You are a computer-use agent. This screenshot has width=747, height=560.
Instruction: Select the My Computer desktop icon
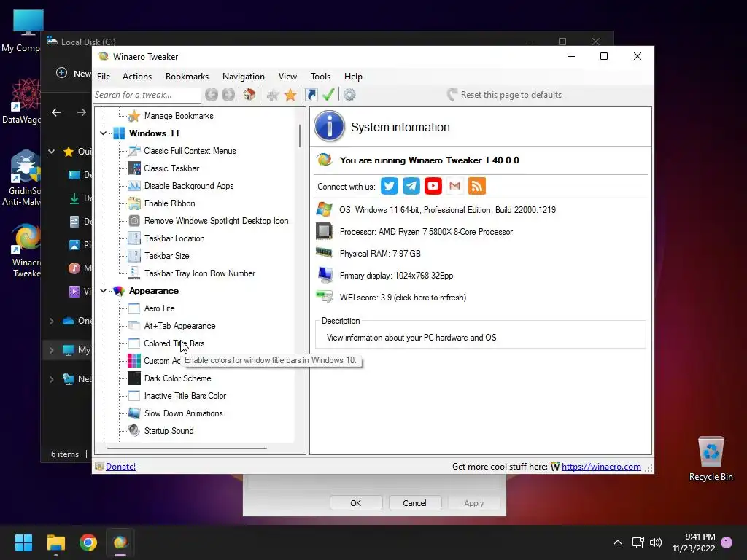point(21,31)
